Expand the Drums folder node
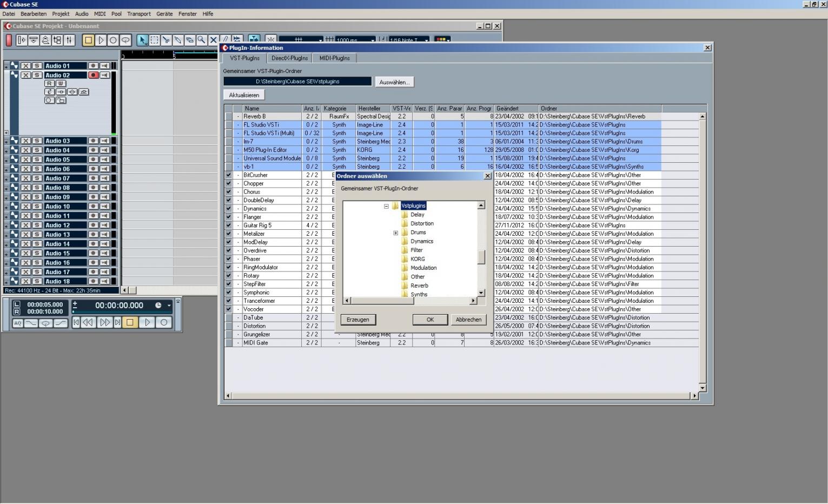This screenshot has height=504, width=828. click(x=395, y=233)
